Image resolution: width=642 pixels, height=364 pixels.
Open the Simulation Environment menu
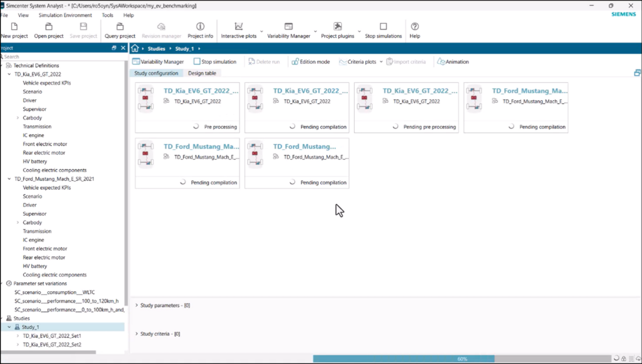[65, 15]
